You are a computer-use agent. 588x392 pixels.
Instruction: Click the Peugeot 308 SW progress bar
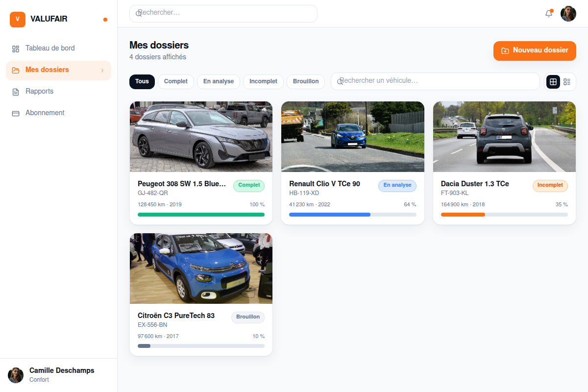201,215
